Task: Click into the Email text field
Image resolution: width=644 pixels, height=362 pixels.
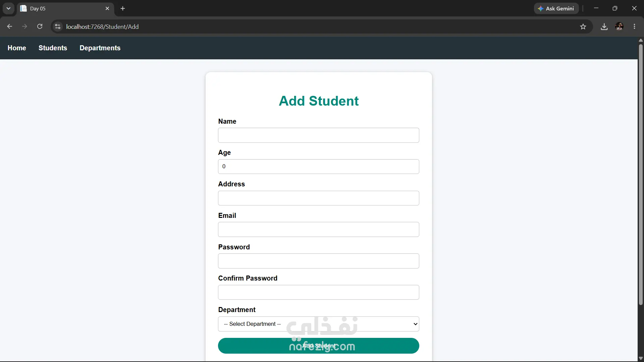Action: point(318,229)
